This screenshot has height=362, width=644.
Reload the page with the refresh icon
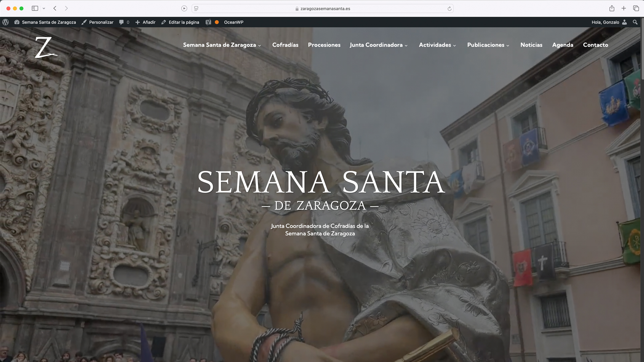(449, 9)
